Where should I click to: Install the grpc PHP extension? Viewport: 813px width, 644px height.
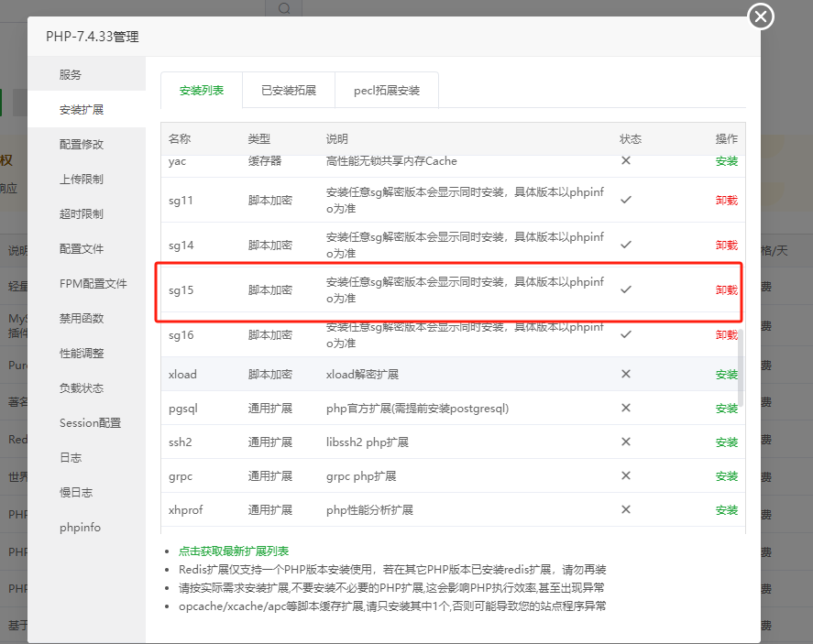point(726,475)
